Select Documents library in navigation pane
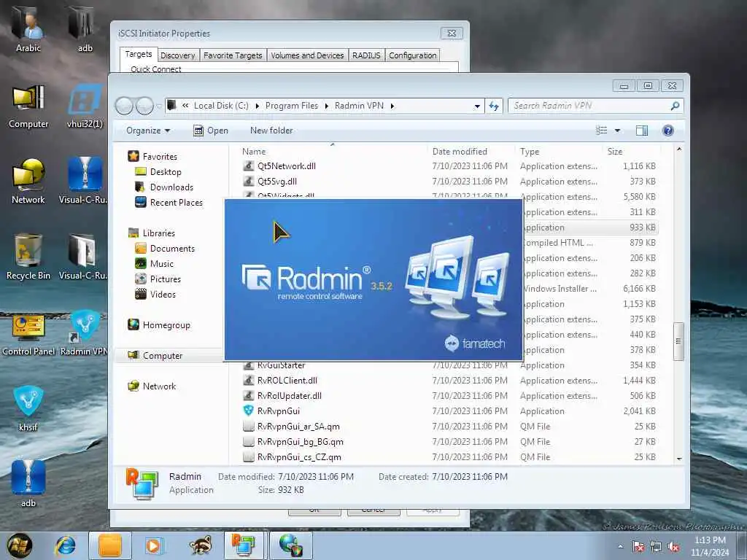 [x=172, y=249]
